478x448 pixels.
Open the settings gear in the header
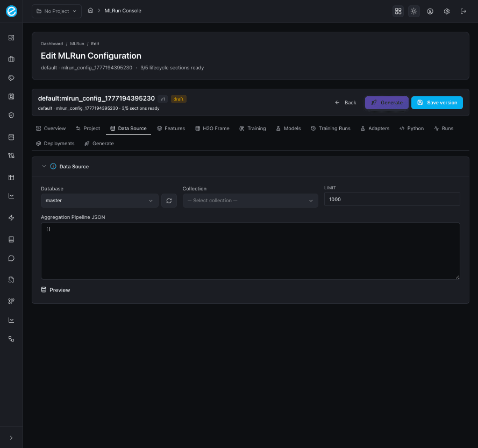point(446,11)
